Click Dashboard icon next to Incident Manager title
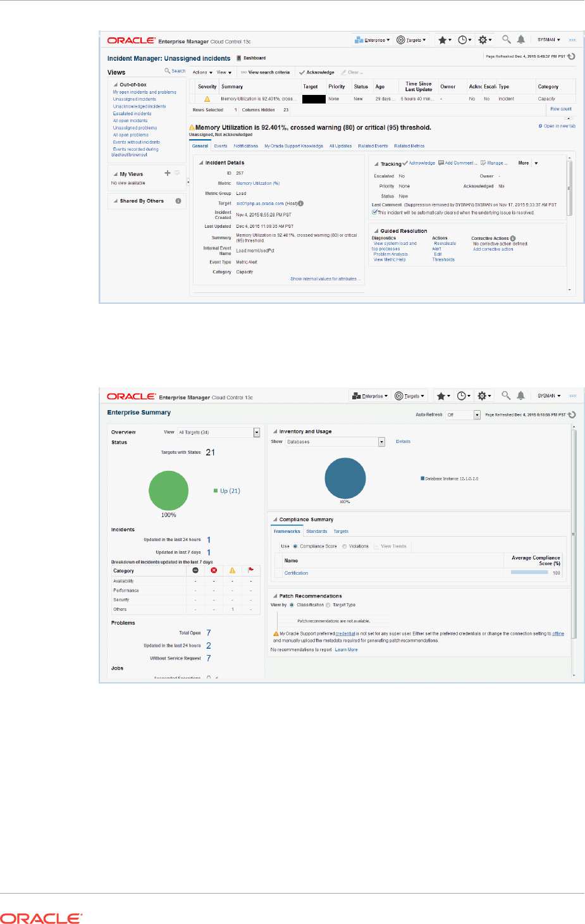 (239, 58)
